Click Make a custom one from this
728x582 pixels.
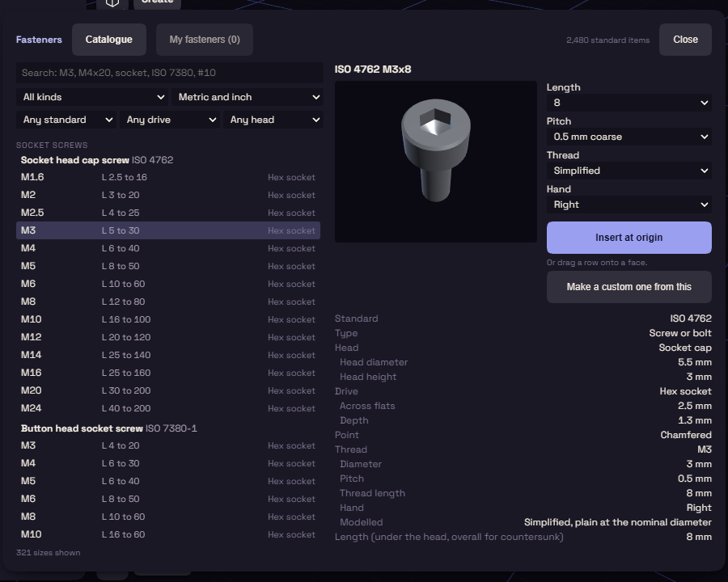pos(629,287)
